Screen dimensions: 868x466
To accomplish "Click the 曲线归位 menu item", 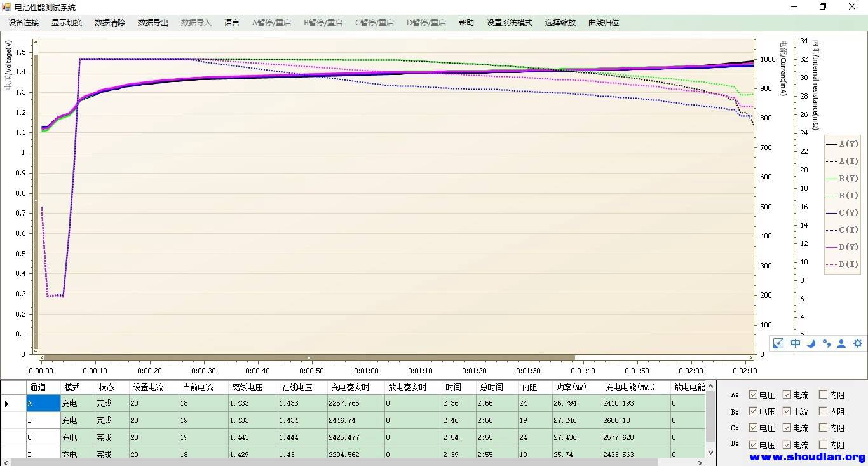I will click(x=604, y=23).
